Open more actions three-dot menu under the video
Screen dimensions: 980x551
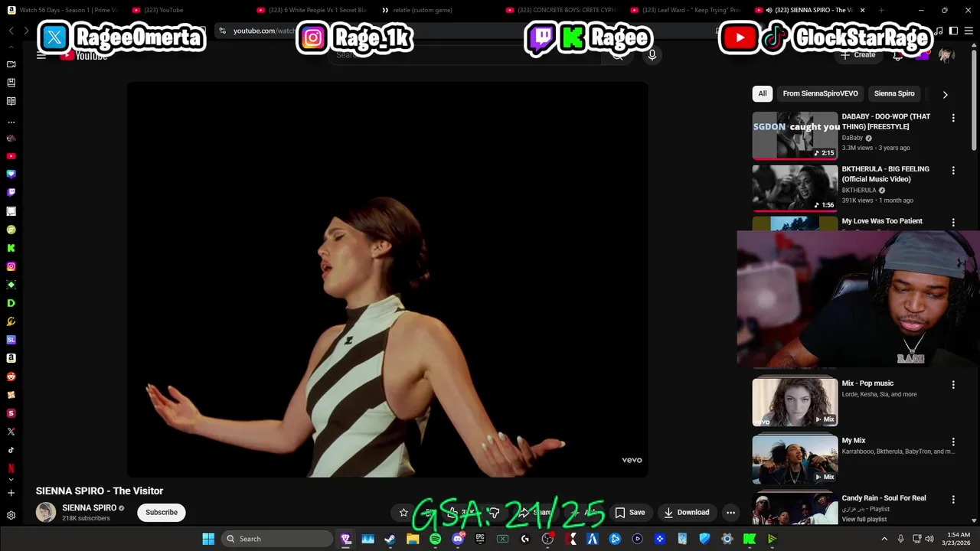click(731, 512)
